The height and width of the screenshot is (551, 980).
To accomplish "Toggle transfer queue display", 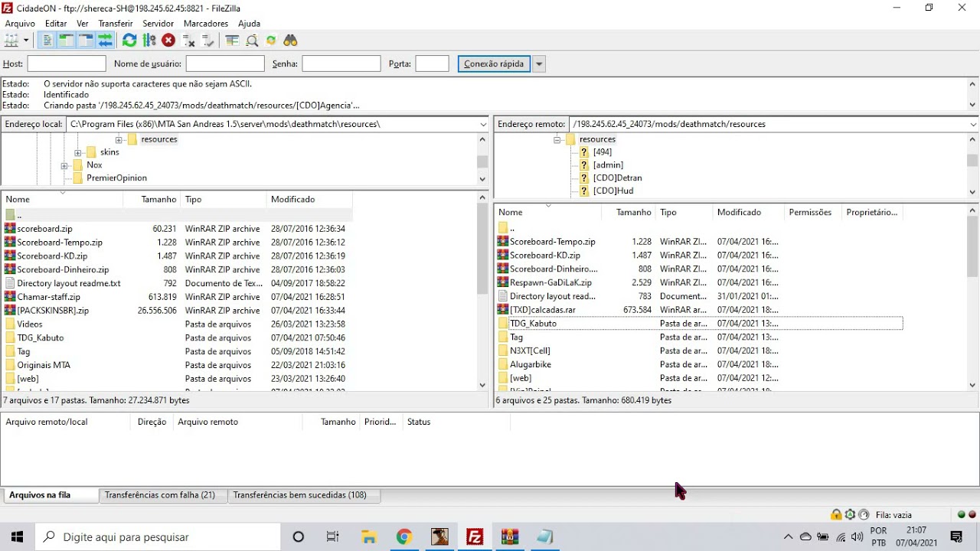I will pyautogui.click(x=105, y=41).
